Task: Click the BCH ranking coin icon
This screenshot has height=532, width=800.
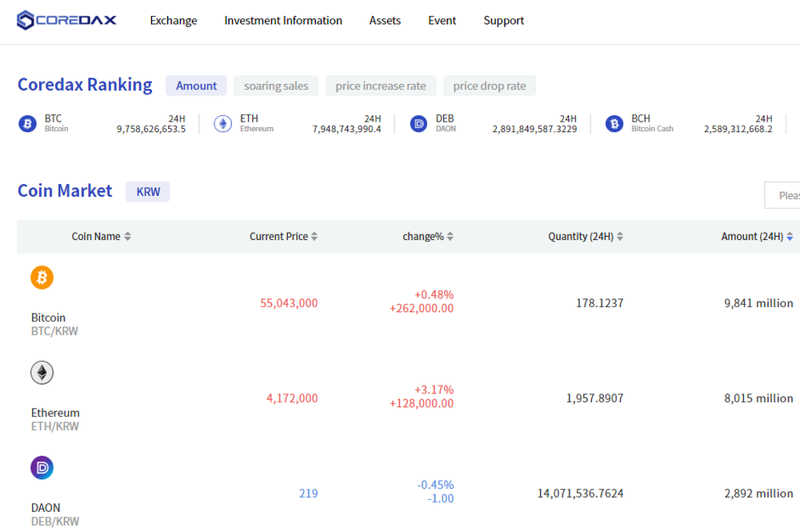Action: [614, 123]
